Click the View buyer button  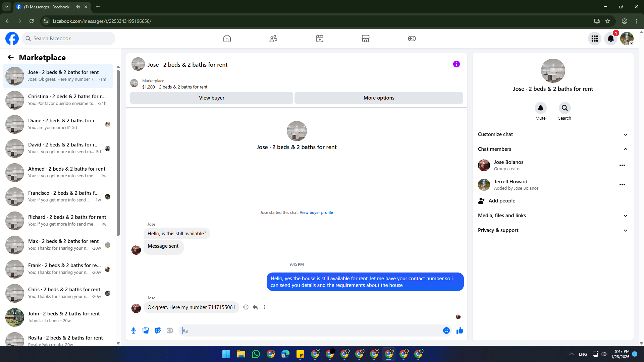tap(211, 98)
